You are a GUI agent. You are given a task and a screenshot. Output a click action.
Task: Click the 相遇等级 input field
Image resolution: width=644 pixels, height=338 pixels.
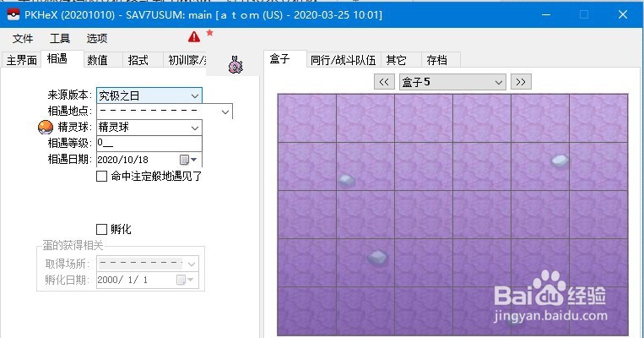pyautogui.click(x=149, y=144)
